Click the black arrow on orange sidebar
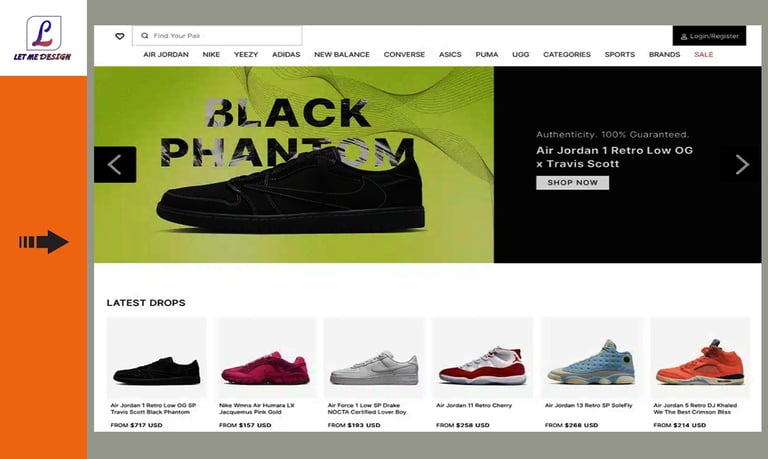The width and height of the screenshot is (768, 459). click(44, 242)
